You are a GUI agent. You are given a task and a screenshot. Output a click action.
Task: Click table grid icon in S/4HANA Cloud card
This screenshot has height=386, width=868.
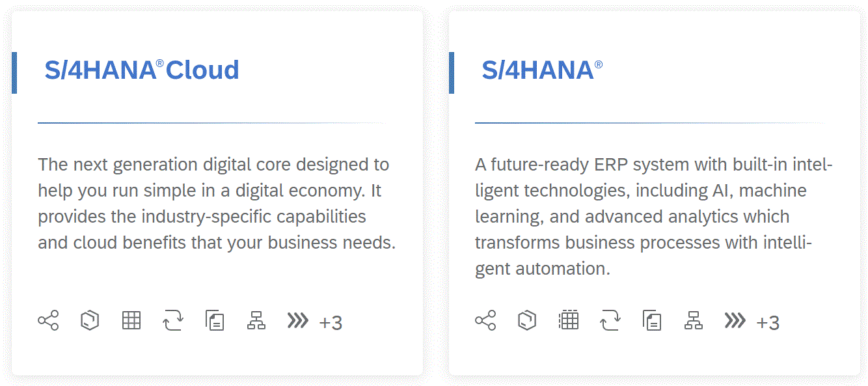point(131,320)
